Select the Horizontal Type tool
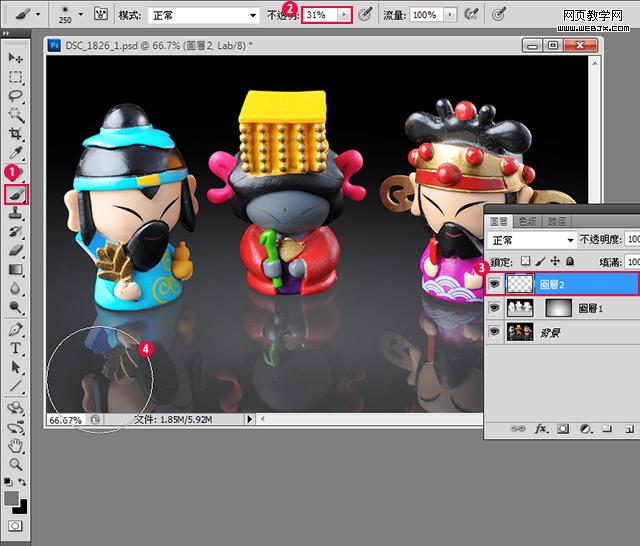This screenshot has width=640, height=546. [16, 348]
